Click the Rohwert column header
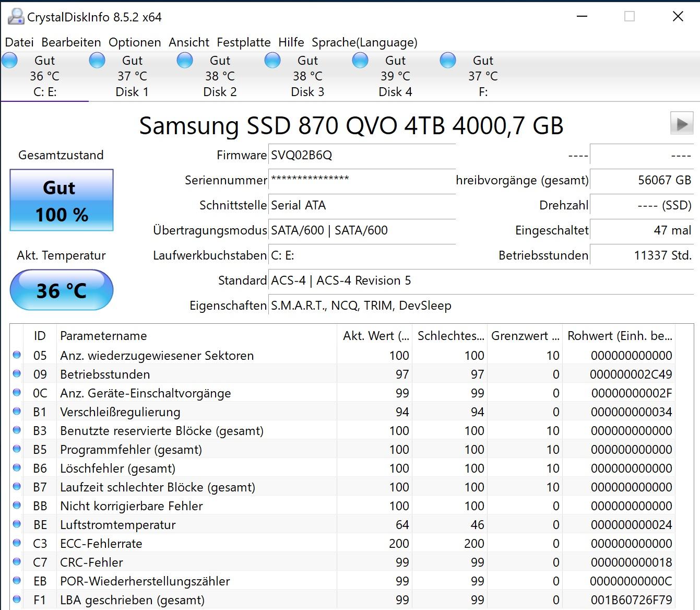Image resolution: width=700 pixels, height=610 pixels. point(619,336)
